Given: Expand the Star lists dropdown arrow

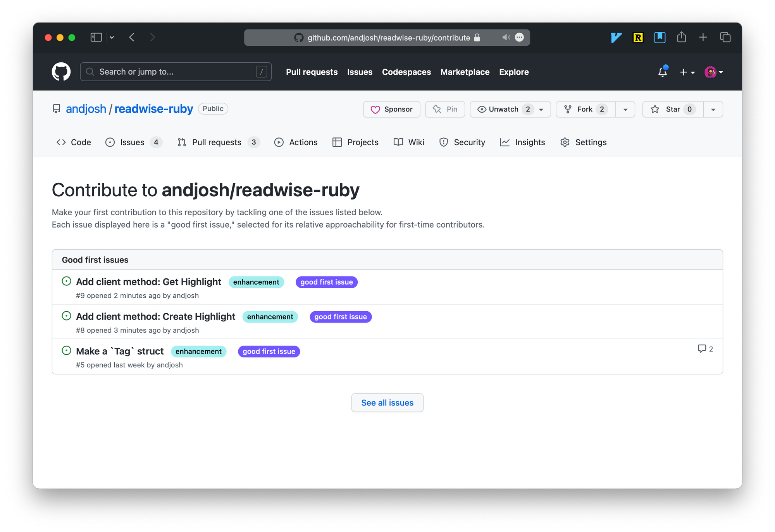Looking at the screenshot, I should tap(713, 109).
